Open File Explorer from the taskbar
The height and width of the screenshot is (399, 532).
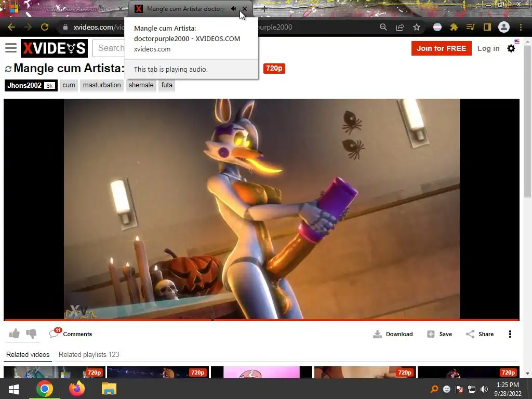[x=109, y=389]
